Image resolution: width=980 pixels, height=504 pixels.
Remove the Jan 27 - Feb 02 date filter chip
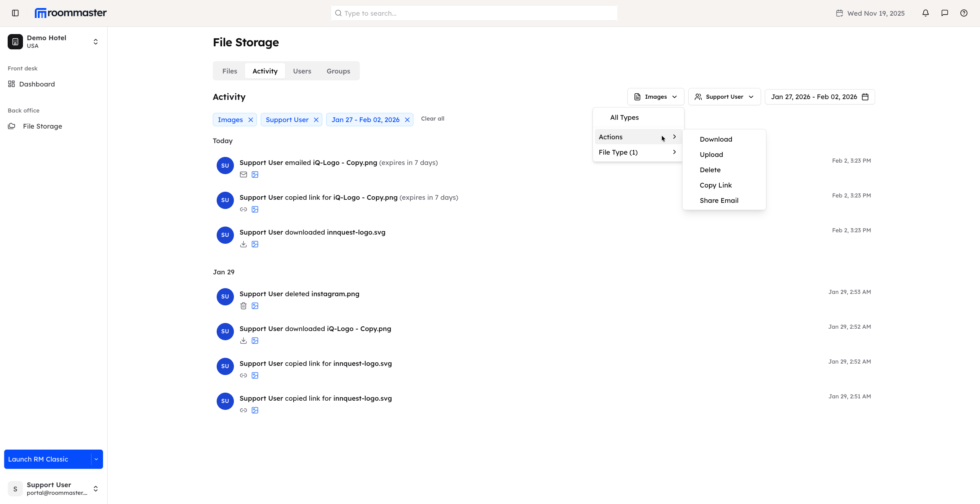[407, 119]
